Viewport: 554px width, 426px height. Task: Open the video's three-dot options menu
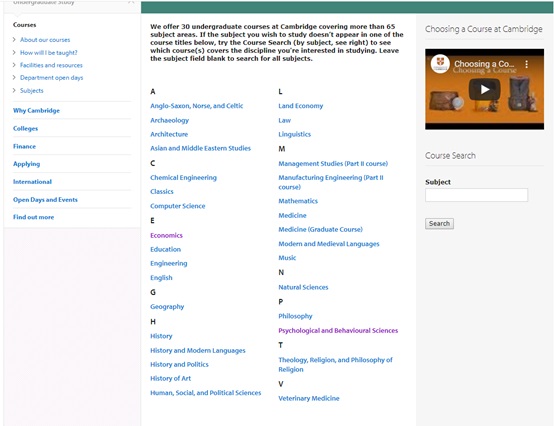(x=526, y=64)
